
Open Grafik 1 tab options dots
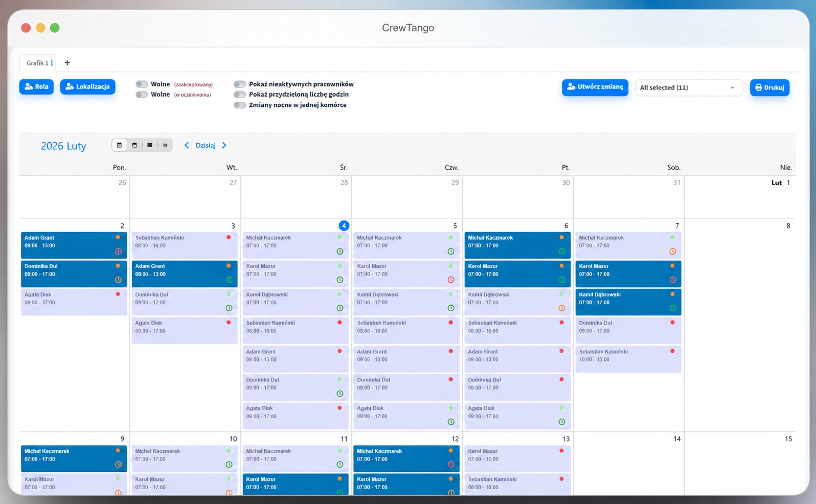[52, 63]
